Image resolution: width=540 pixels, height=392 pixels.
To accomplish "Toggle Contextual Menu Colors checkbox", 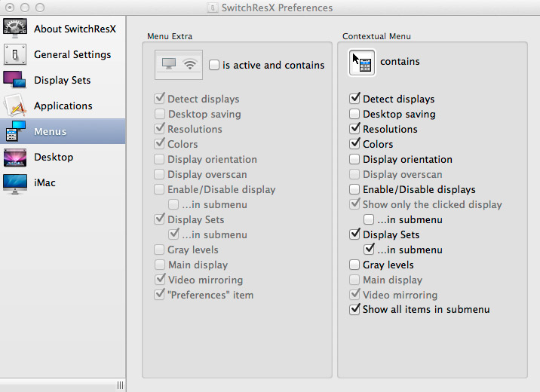I will [354, 145].
